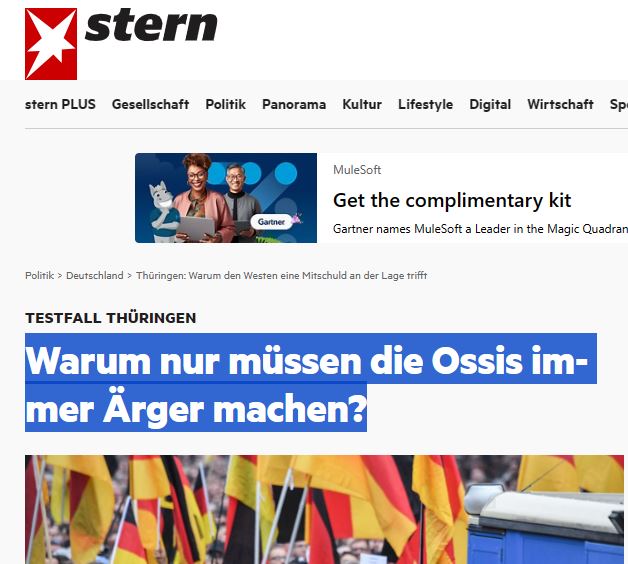Navigate to Lifestyle
The image size is (628, 564).
point(425,105)
